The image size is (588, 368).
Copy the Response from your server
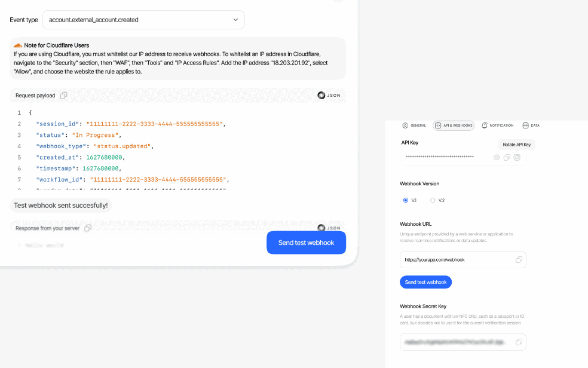click(x=88, y=228)
